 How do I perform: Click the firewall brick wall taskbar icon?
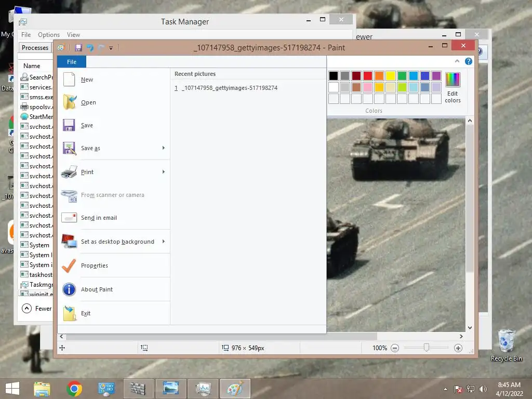(138, 389)
